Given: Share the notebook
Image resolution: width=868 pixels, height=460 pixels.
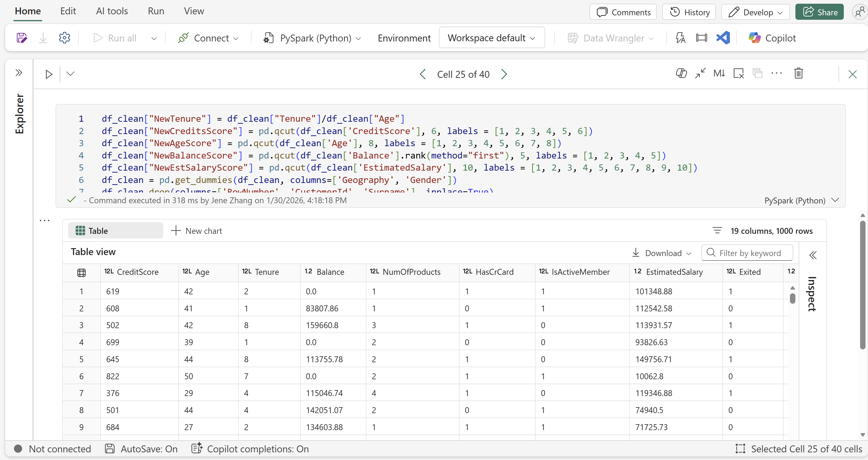Looking at the screenshot, I should [820, 12].
